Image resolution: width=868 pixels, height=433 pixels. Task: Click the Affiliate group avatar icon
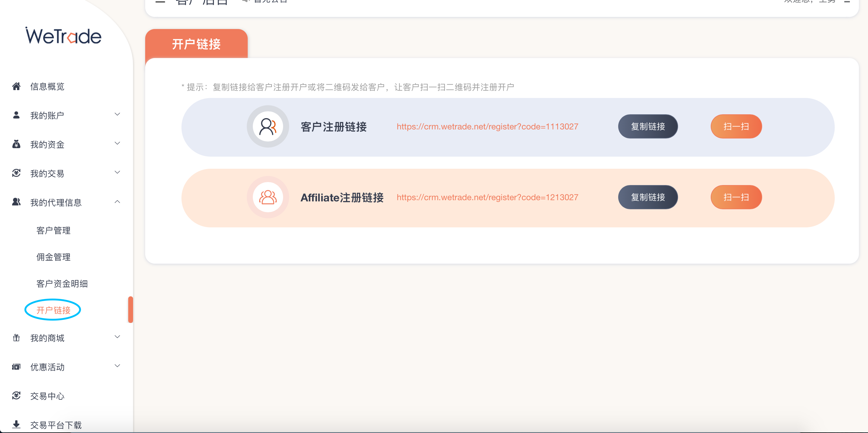pyautogui.click(x=268, y=197)
